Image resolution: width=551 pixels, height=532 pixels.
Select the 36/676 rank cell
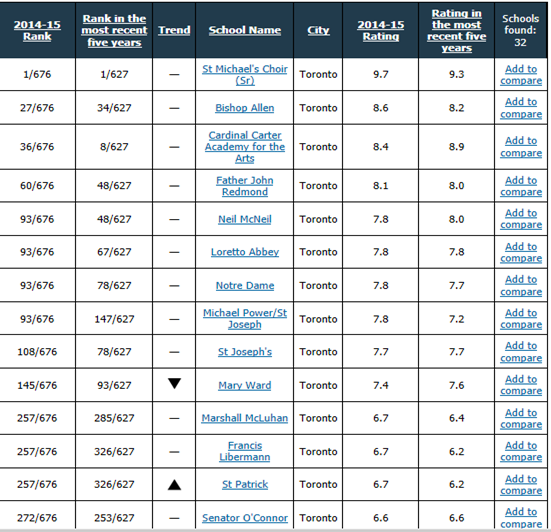[37, 147]
